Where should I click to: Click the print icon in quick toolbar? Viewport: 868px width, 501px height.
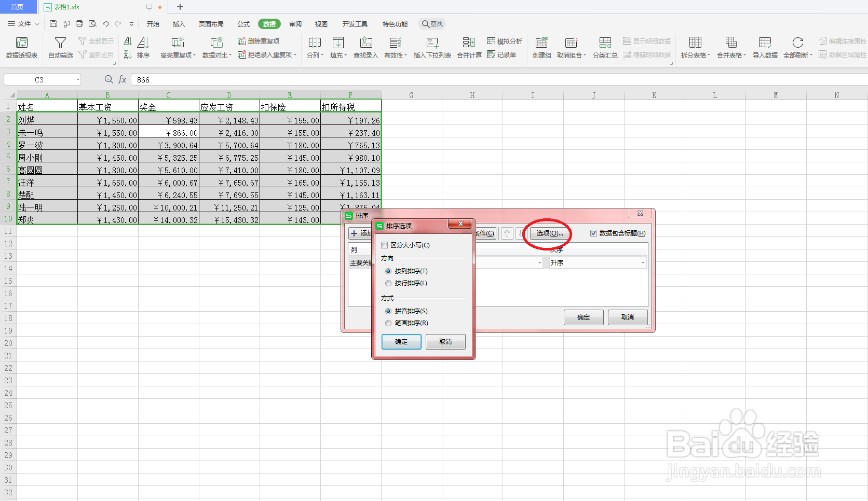tap(79, 24)
